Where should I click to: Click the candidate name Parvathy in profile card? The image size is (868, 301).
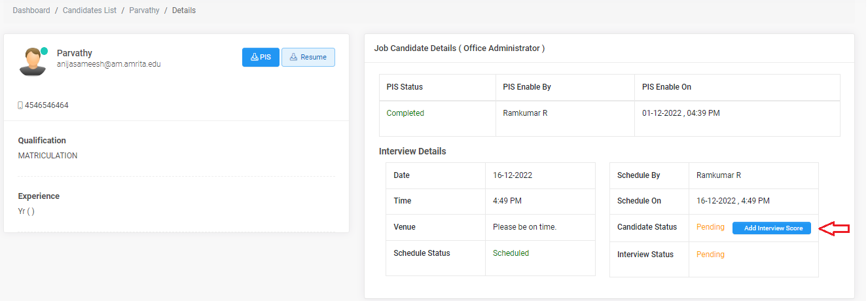75,52
